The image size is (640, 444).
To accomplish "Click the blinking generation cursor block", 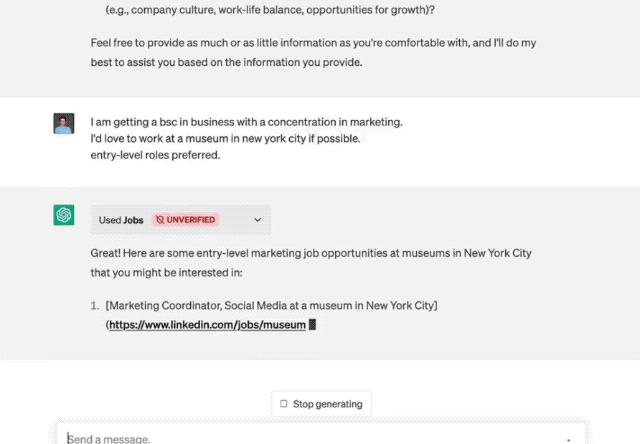I will pyautogui.click(x=312, y=324).
